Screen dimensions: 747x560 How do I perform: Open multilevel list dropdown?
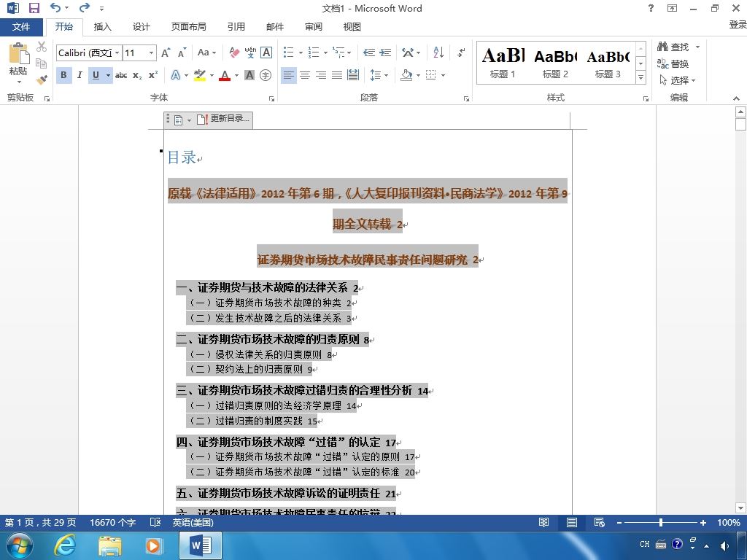tap(349, 52)
